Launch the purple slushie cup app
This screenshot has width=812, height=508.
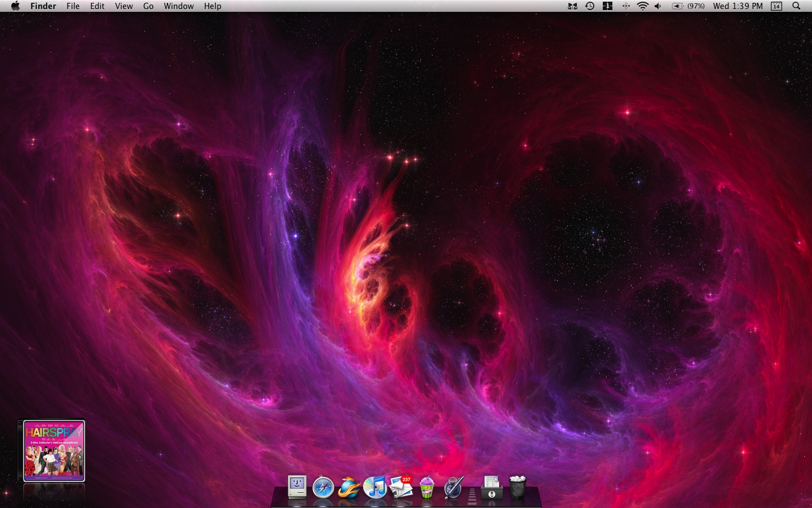[427, 487]
